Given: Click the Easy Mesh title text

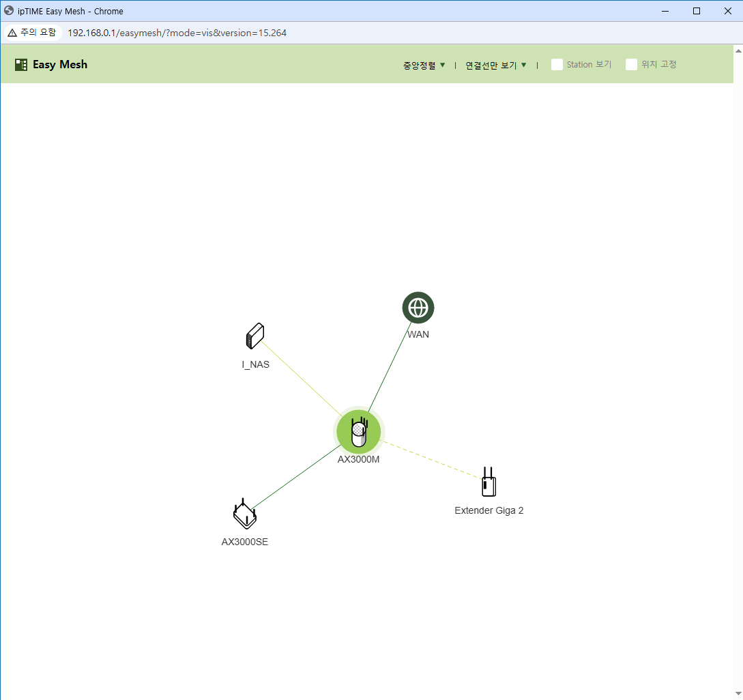Looking at the screenshot, I should coord(60,64).
